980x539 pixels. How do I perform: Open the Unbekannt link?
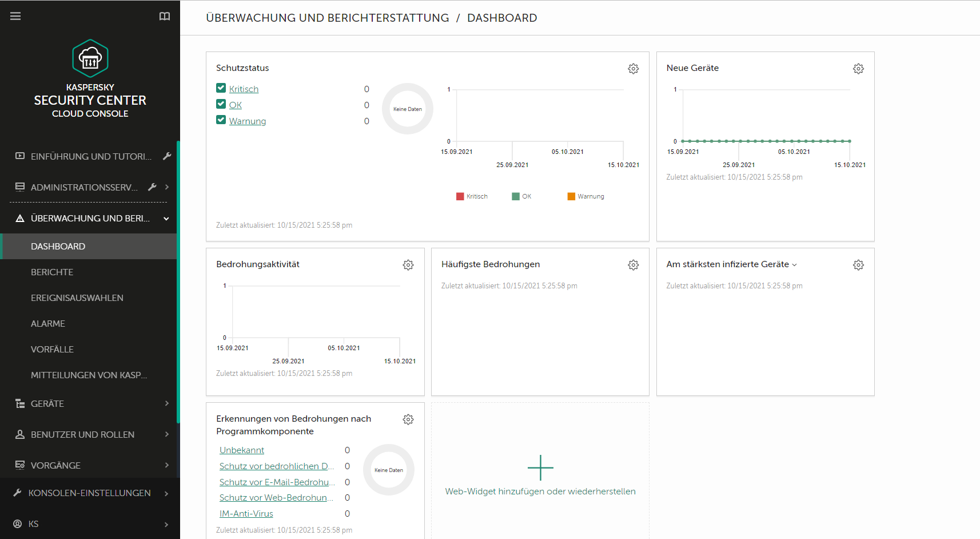241,450
